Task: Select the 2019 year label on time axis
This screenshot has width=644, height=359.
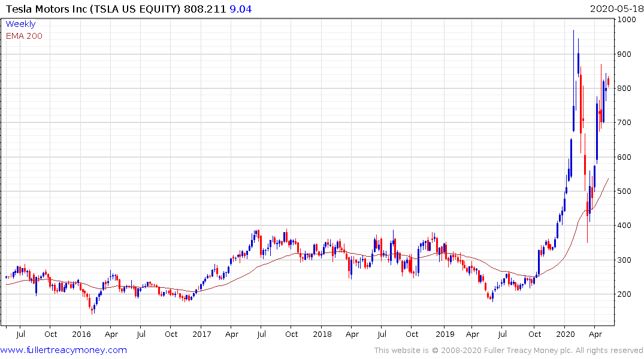Action: 445,334
